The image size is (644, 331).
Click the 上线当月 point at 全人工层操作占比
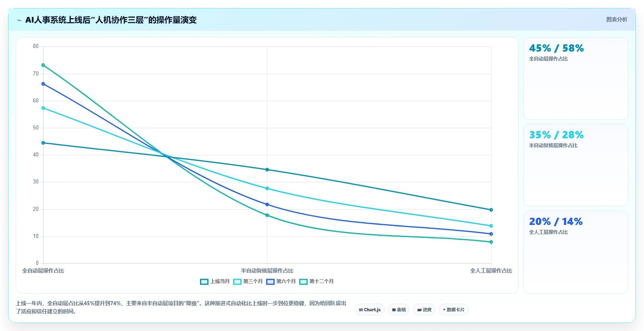(491, 210)
